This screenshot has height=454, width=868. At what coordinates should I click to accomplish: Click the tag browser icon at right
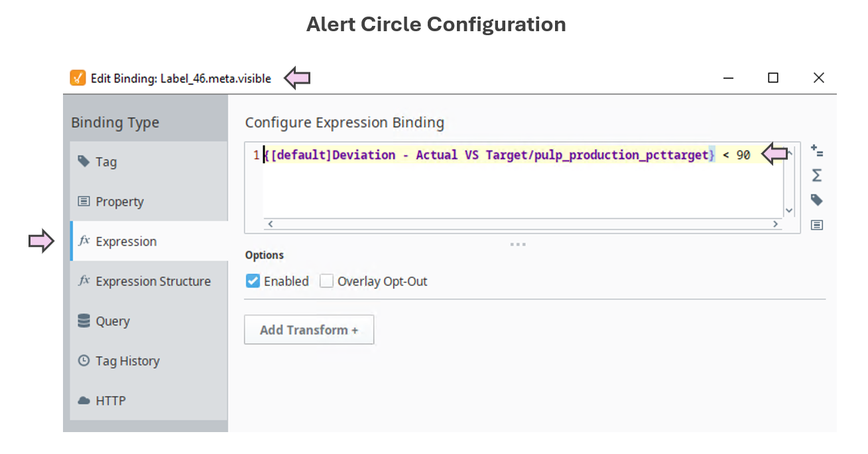coord(817,200)
